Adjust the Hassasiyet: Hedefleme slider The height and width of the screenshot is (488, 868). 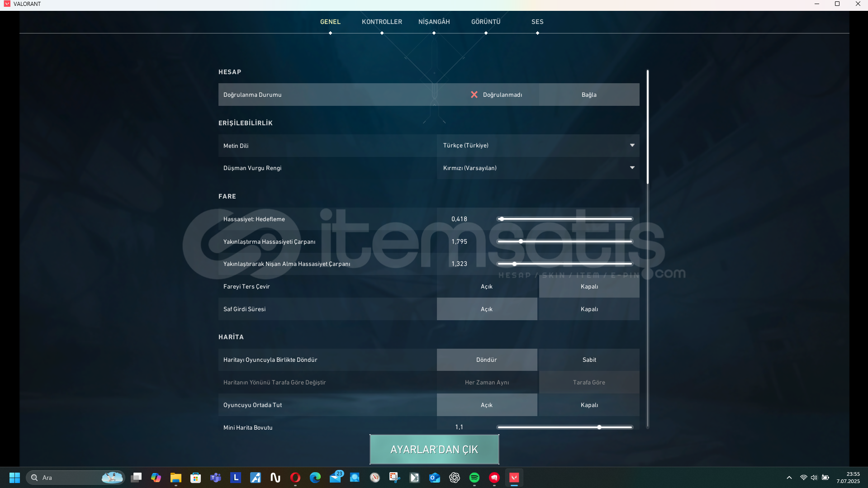click(564, 219)
